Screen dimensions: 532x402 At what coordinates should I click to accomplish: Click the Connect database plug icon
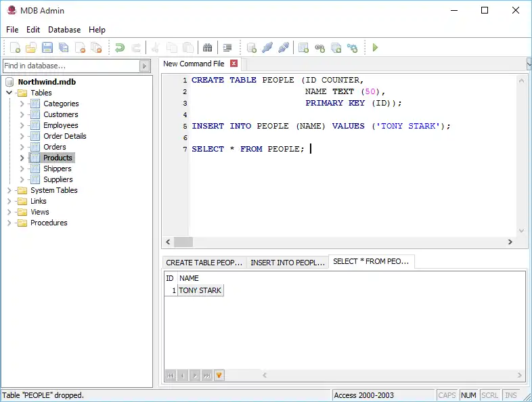267,47
